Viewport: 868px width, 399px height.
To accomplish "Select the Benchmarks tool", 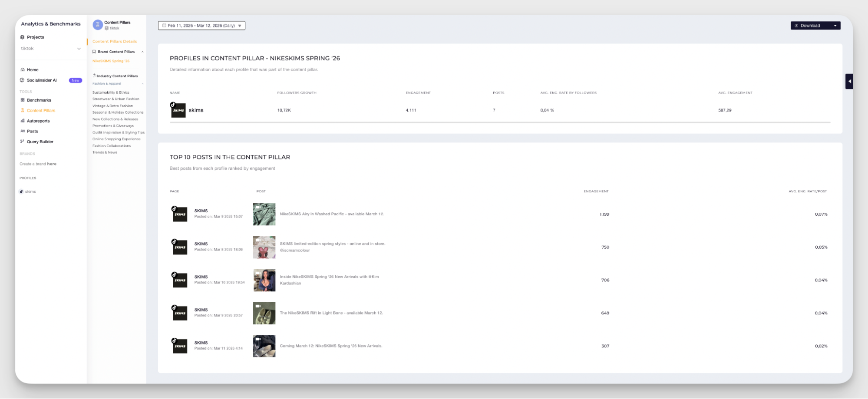I will (38, 100).
